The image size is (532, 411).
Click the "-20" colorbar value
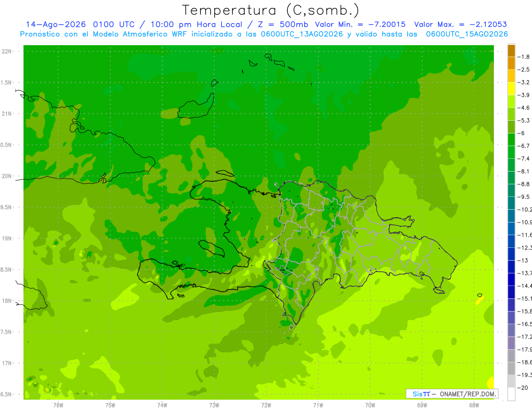[x=523, y=388]
